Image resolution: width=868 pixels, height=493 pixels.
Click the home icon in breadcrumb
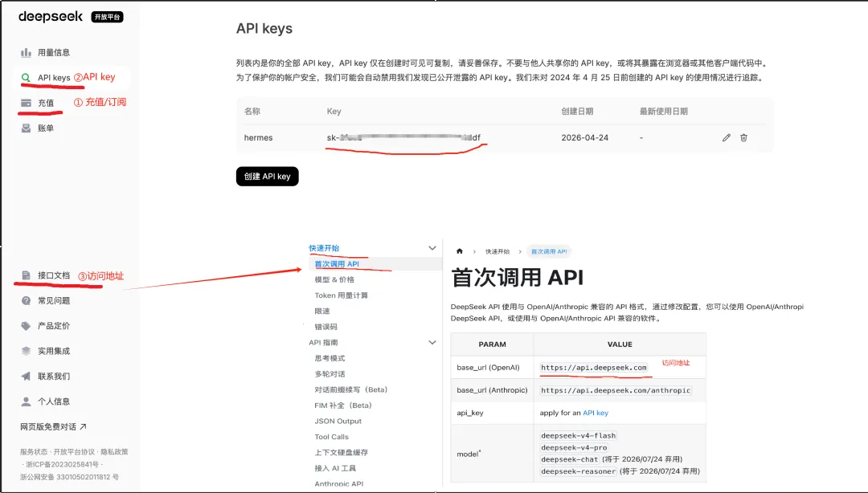[x=460, y=251]
